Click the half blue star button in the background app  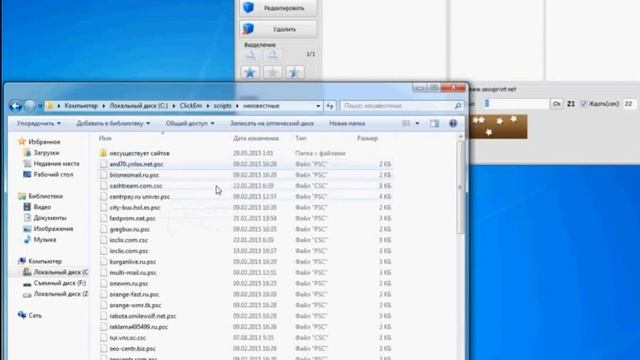295,73
